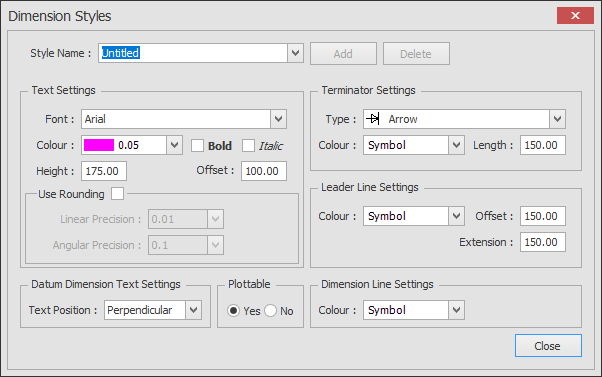The image size is (602, 377).
Task: Click the Add button
Action: (343, 53)
